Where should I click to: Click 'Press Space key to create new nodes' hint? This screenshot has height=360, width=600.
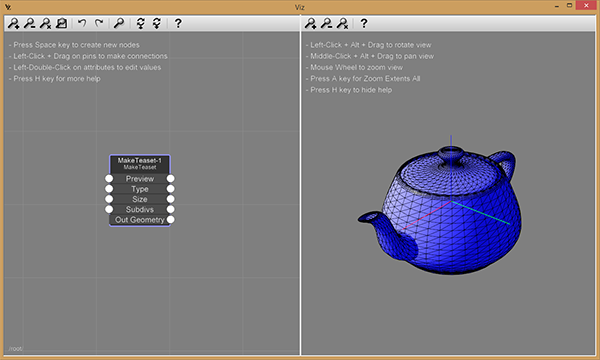coord(74,45)
